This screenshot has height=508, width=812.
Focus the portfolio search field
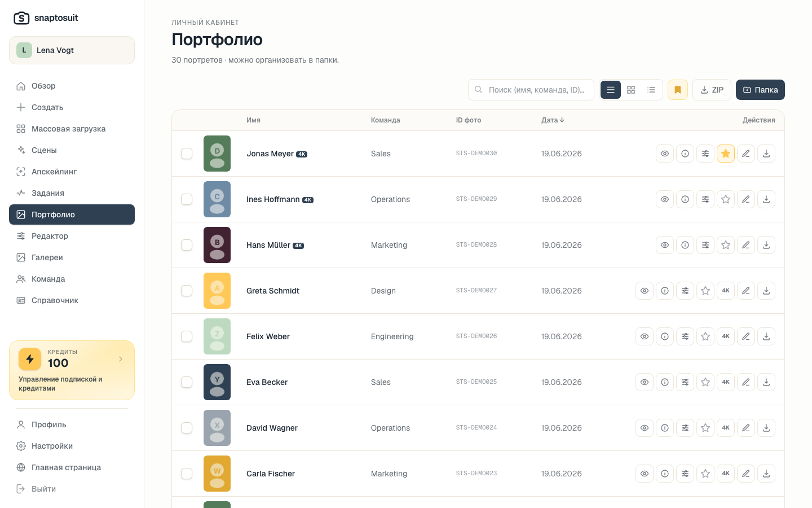pos(531,90)
